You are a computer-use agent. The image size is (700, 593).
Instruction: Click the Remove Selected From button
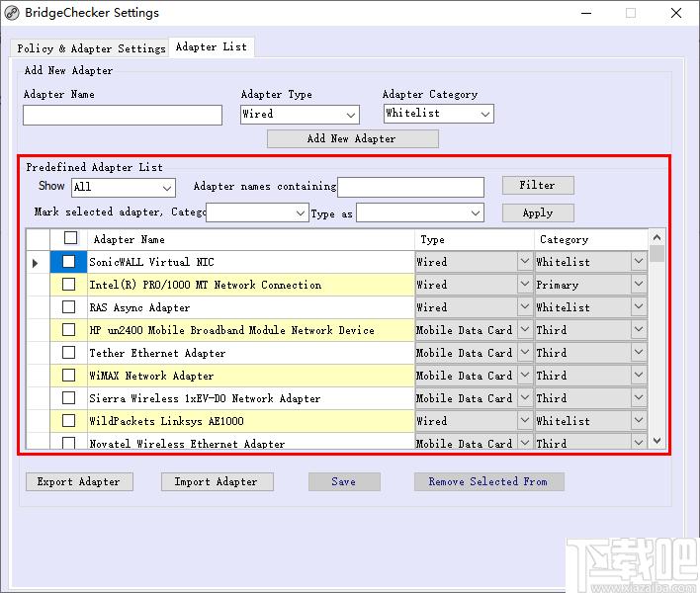click(x=488, y=482)
